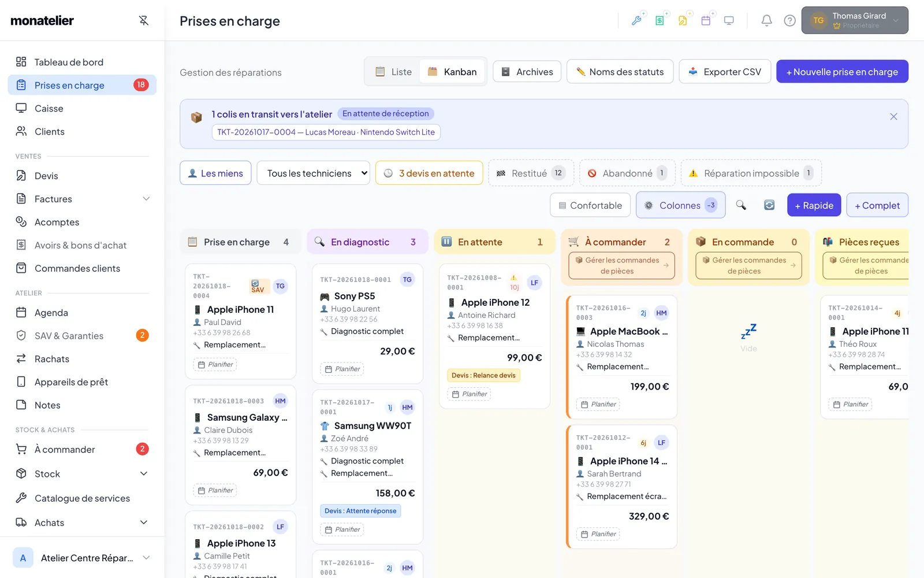This screenshot has width=924, height=578.
Task: Expand the Achats submenu
Action: (x=144, y=523)
